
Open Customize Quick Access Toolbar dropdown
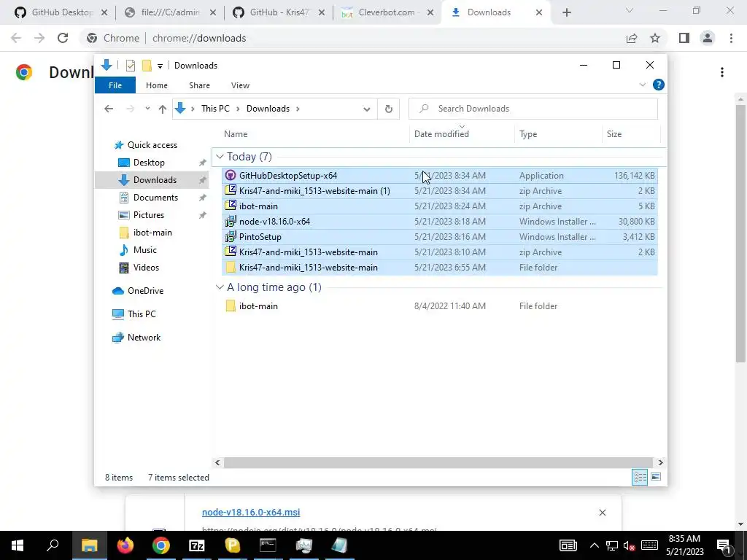[x=160, y=66]
